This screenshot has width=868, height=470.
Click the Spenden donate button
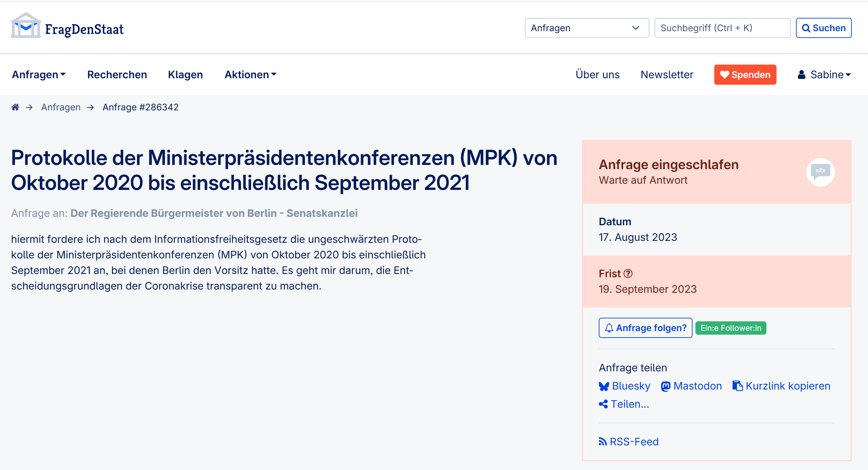tap(745, 75)
